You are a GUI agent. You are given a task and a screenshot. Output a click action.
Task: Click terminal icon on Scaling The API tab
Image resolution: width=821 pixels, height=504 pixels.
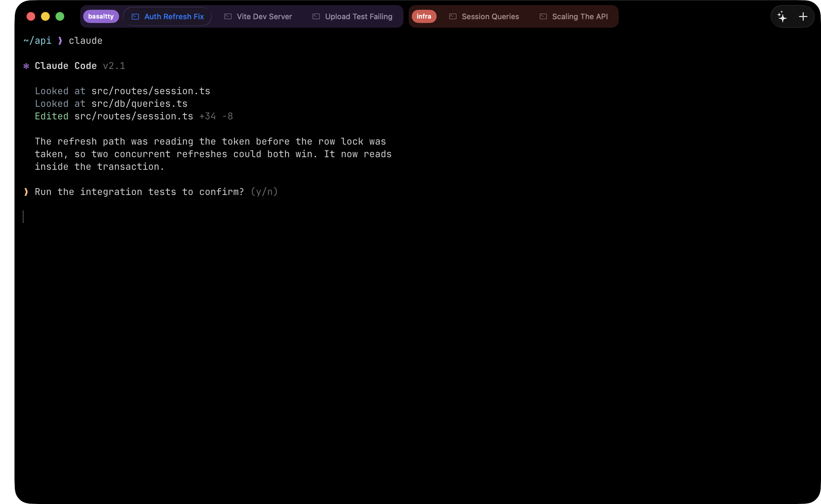click(x=543, y=16)
